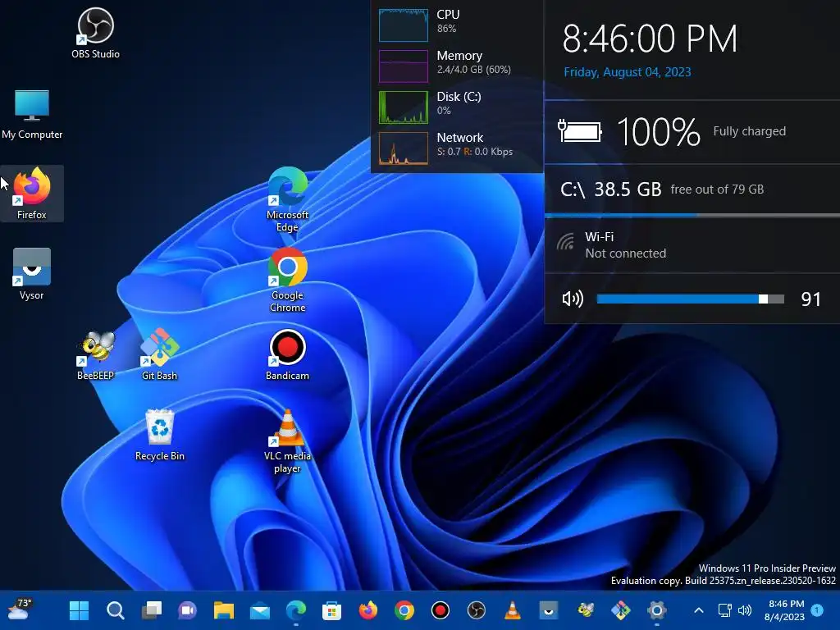
Task: Click the Wi-Fi signal icon in widget
Action: (x=565, y=242)
